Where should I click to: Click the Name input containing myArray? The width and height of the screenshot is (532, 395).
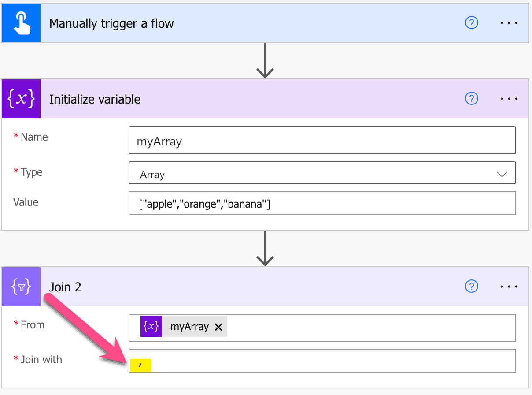(x=322, y=140)
